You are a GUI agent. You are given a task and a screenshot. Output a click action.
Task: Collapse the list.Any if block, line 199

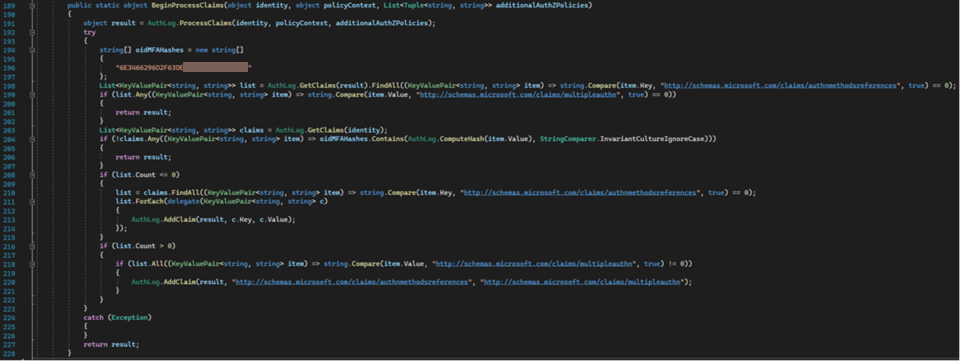tap(31, 95)
